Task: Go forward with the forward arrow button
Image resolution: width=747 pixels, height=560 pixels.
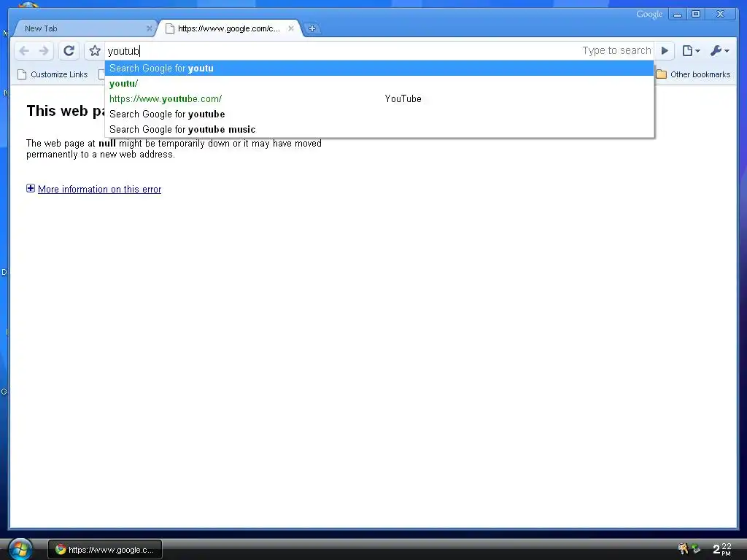Action: 43,51
